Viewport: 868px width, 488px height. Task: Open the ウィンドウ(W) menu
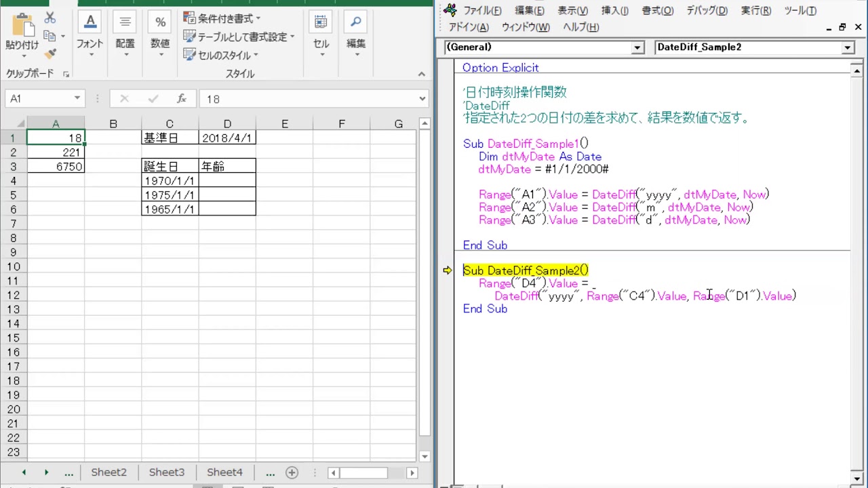point(526,27)
